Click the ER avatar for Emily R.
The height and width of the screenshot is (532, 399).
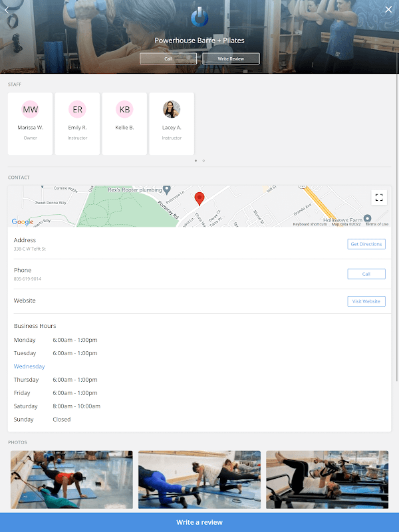pos(77,109)
